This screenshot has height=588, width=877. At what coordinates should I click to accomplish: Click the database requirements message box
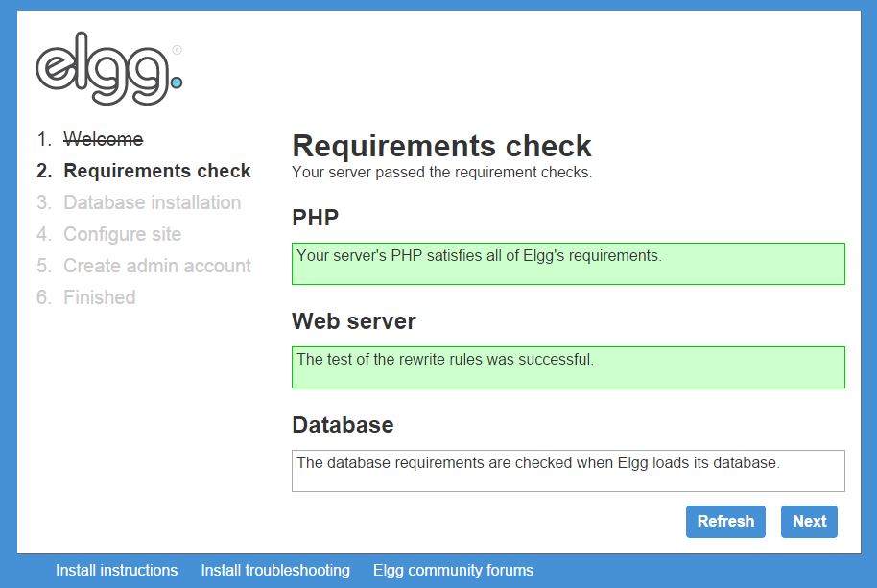pyautogui.click(x=568, y=471)
